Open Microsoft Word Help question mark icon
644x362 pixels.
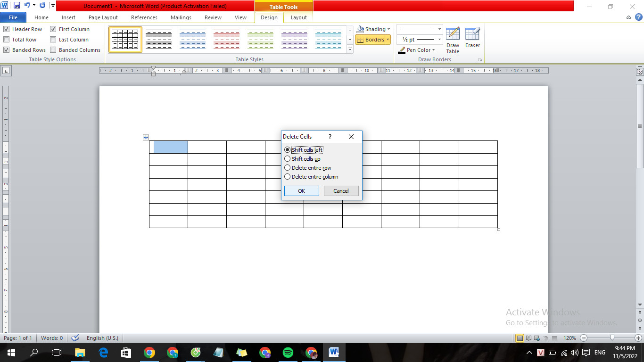point(639,17)
